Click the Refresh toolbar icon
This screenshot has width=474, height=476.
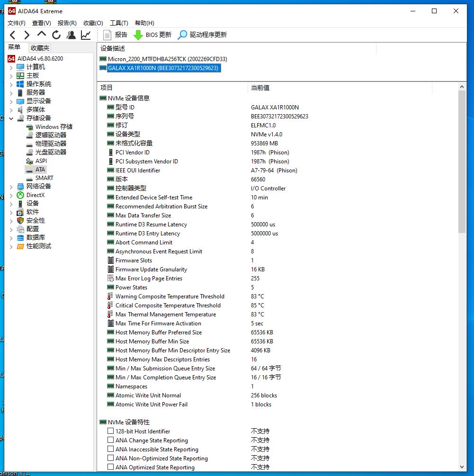56,35
